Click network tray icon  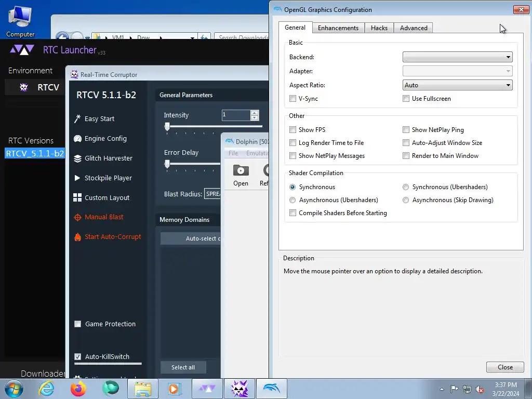[467, 389]
